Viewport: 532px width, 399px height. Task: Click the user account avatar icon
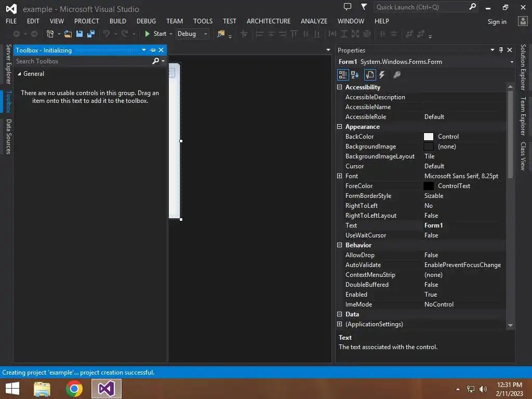[523, 21]
